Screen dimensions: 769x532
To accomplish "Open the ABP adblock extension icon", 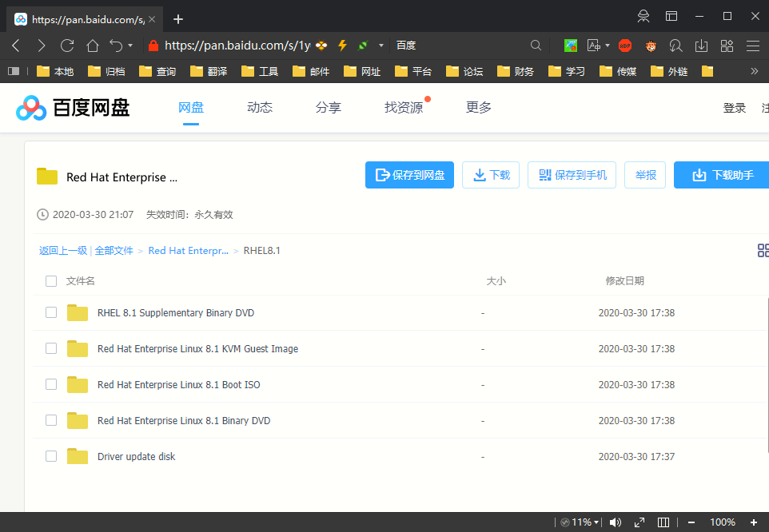I will [625, 46].
